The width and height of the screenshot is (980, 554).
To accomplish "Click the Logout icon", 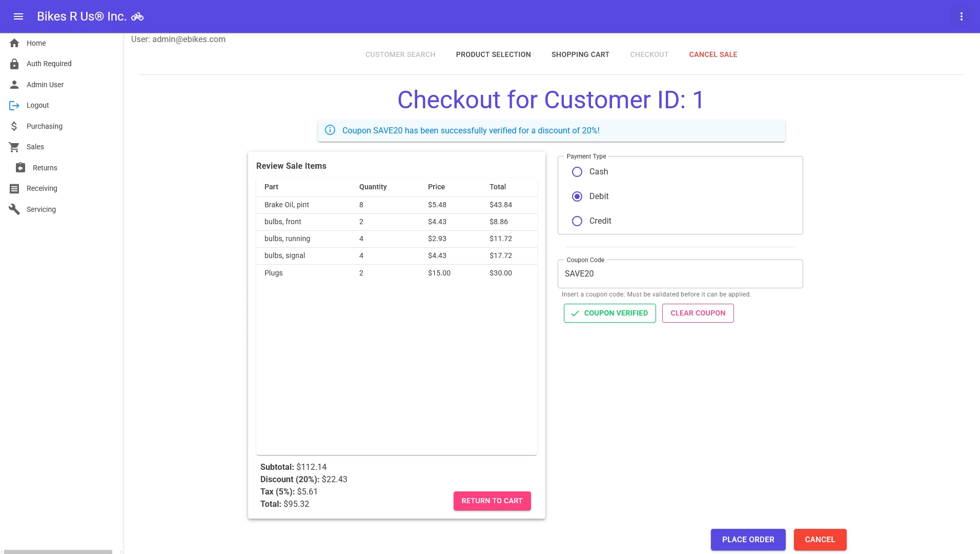I will pos(15,105).
